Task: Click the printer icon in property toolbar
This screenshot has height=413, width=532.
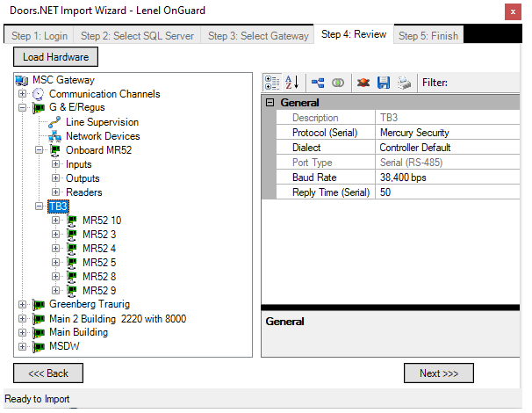Action: [x=403, y=83]
